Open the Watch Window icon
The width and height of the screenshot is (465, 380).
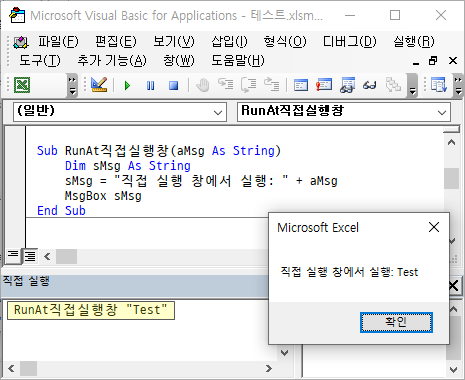pyautogui.click(x=347, y=85)
